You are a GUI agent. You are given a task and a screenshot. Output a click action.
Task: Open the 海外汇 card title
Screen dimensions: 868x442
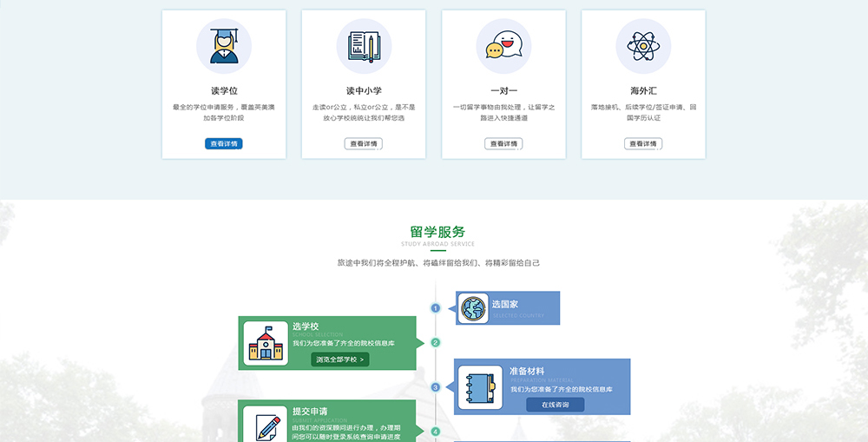(643, 90)
